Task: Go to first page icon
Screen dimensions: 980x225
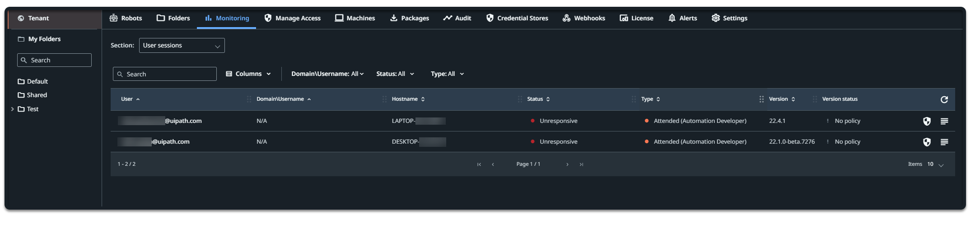Action: point(479,164)
